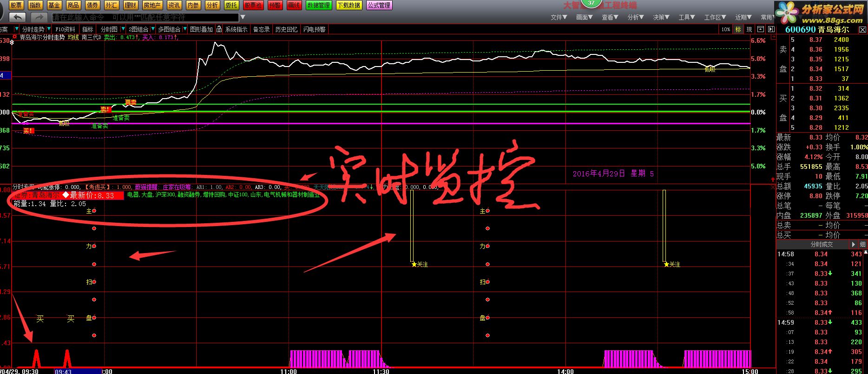Open the 指数 section
This screenshot has width=868, height=374.
[35, 5]
